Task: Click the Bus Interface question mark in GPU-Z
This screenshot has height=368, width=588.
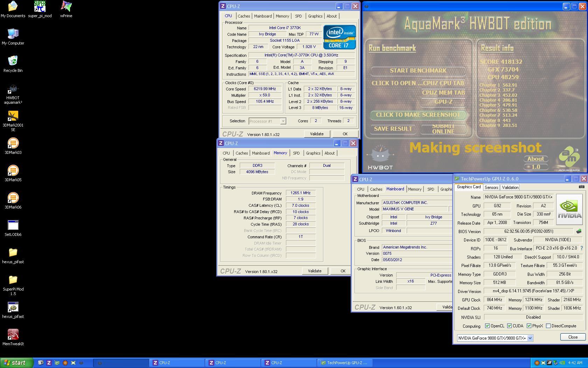Action: 582,248
